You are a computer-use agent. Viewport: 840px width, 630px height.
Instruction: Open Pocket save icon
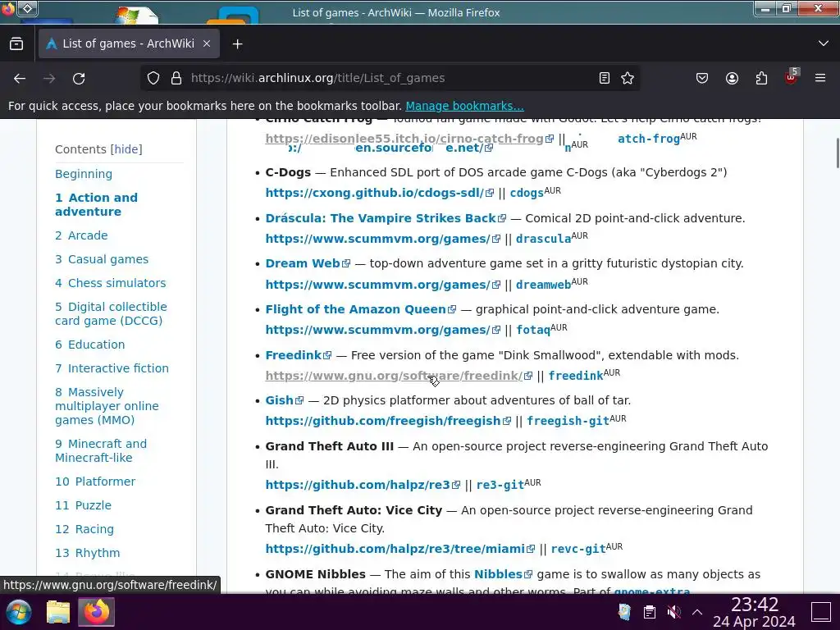702,79
